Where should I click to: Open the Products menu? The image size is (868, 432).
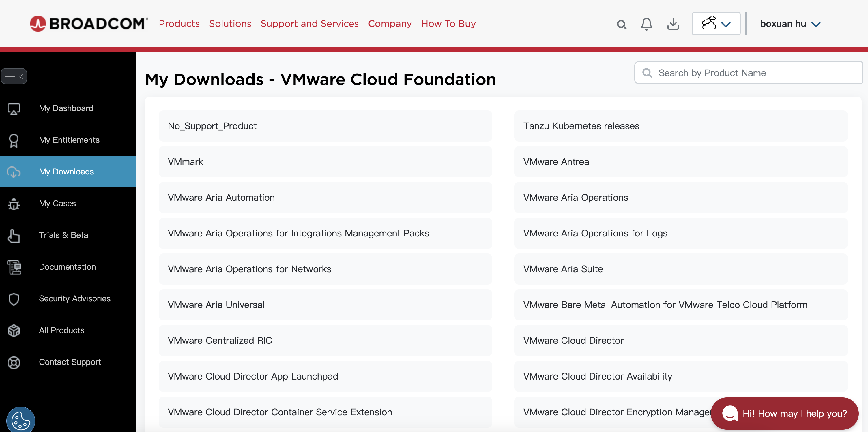point(179,24)
